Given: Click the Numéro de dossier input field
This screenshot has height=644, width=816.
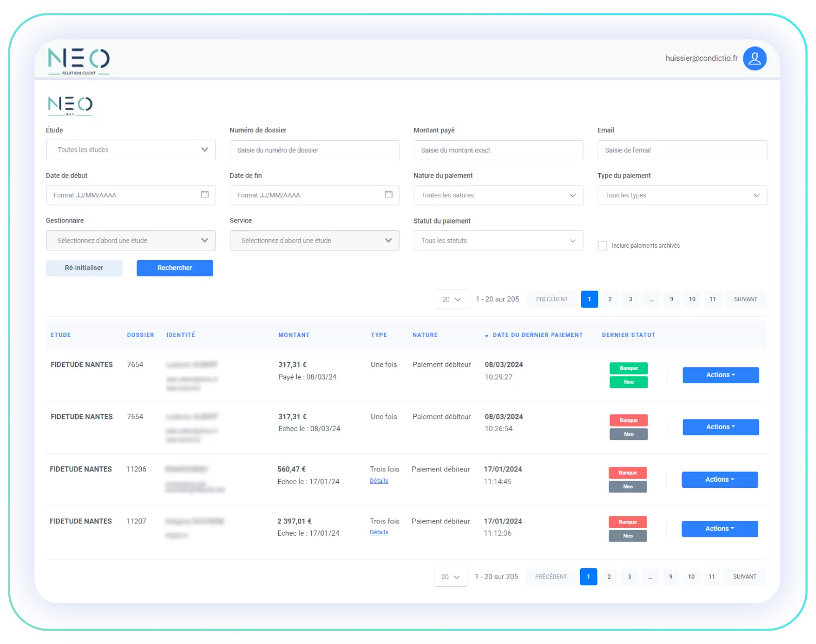Looking at the screenshot, I should click(314, 150).
